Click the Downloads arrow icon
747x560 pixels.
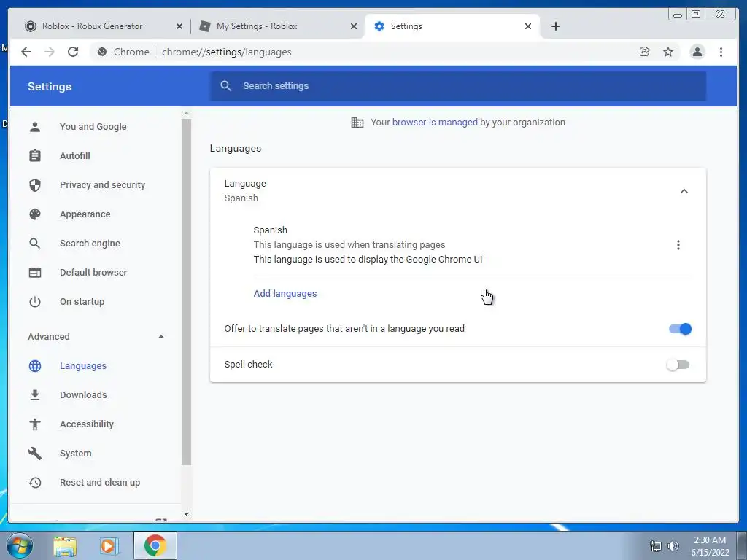pos(35,394)
